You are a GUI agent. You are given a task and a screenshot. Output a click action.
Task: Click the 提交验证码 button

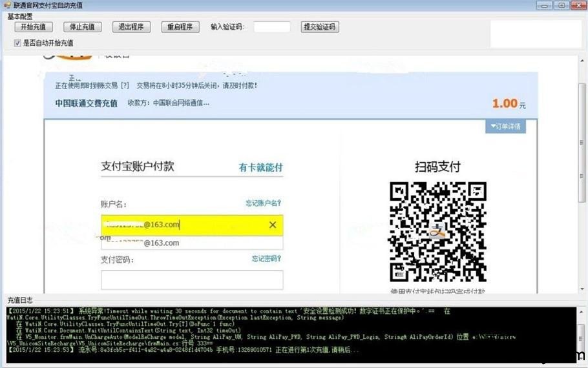(320, 27)
